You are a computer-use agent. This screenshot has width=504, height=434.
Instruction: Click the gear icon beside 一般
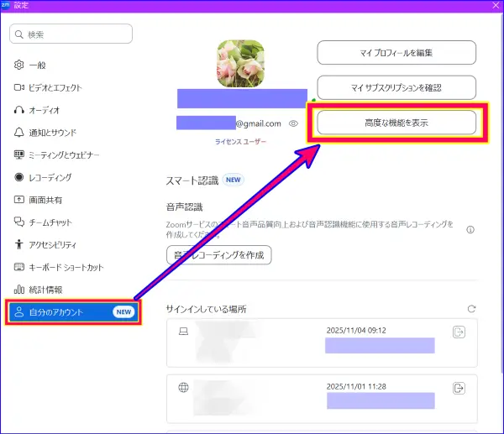coord(19,65)
